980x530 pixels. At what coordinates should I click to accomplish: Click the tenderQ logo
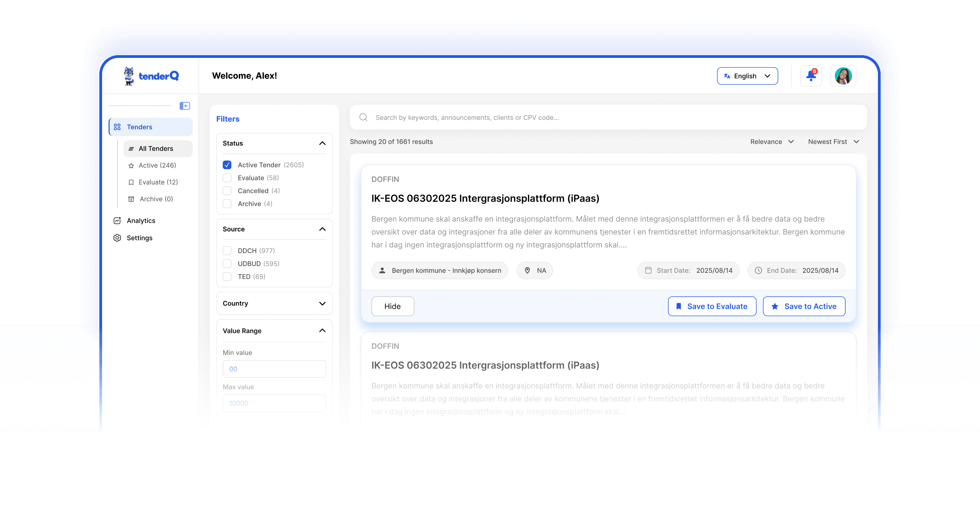pyautogui.click(x=151, y=76)
